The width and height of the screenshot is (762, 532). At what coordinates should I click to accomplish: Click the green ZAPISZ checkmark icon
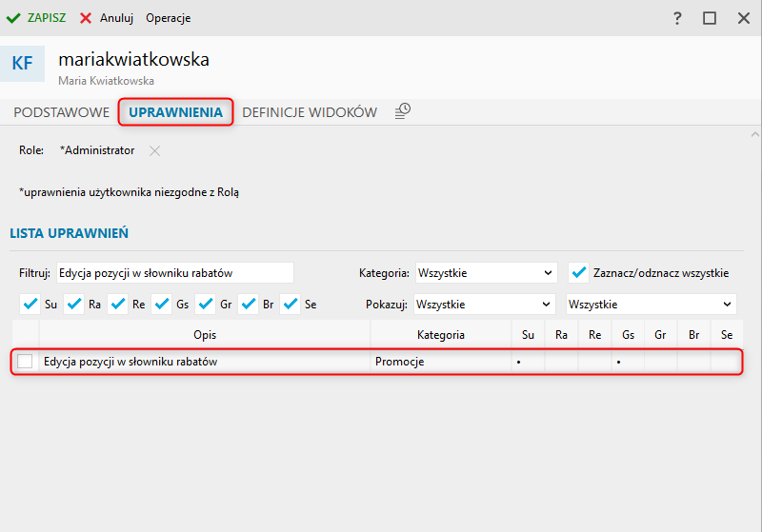(13, 18)
